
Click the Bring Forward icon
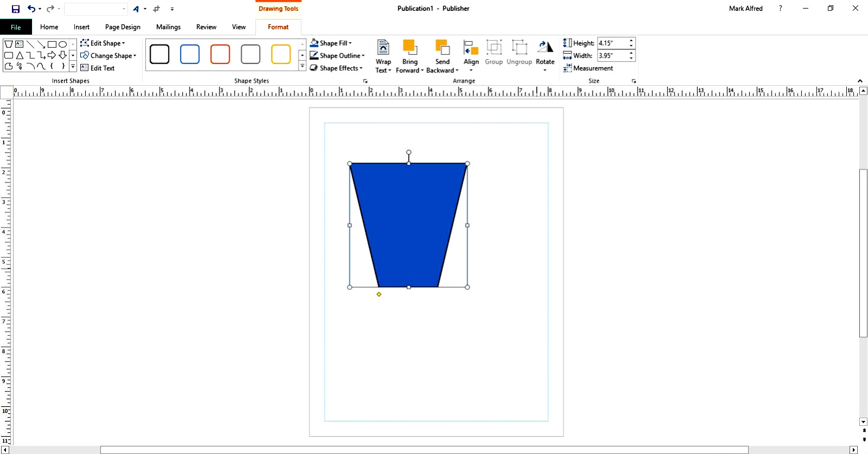pyautogui.click(x=410, y=48)
